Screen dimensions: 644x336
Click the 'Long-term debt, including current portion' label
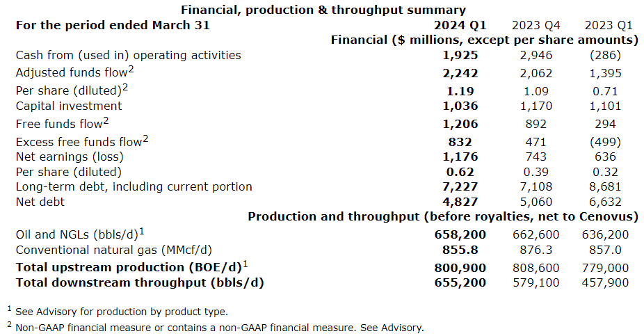(134, 186)
